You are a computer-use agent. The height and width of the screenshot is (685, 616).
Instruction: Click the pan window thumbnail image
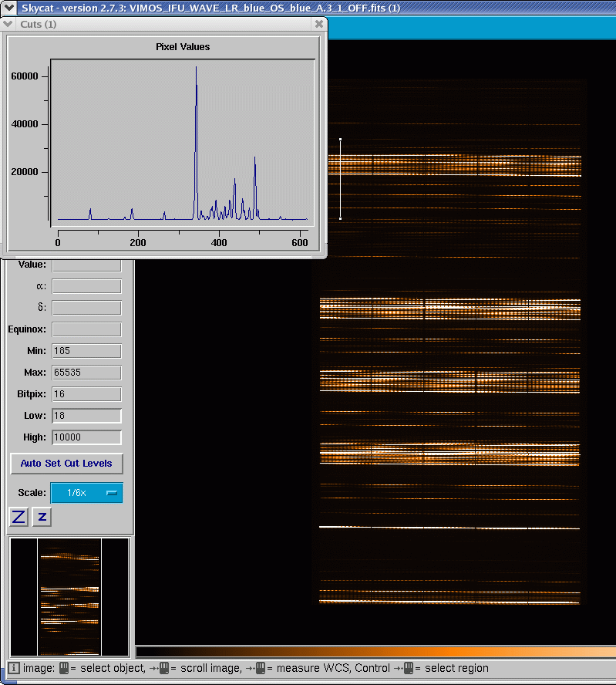pos(69,597)
